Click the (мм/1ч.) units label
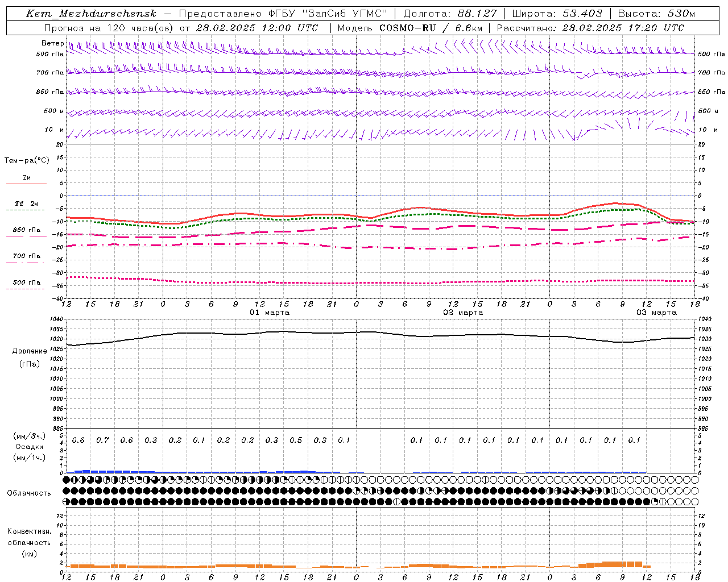This screenshot has height=582, width=728. click(30, 458)
